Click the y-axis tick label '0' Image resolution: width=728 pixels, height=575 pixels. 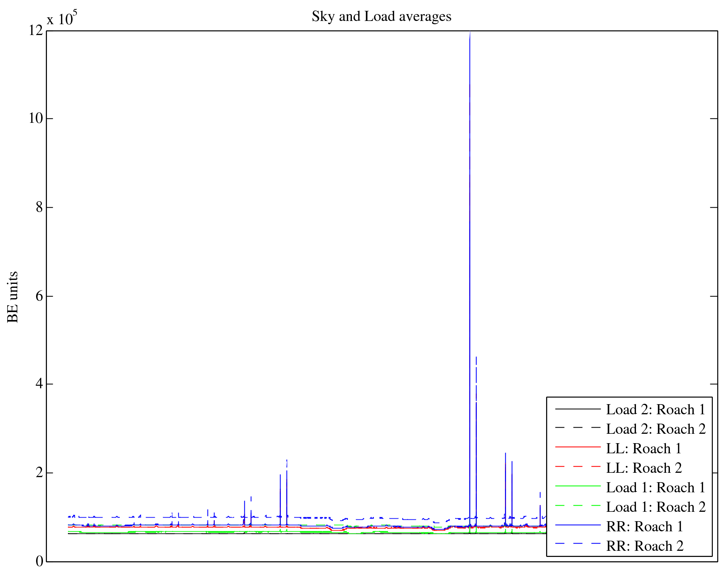tap(39, 562)
